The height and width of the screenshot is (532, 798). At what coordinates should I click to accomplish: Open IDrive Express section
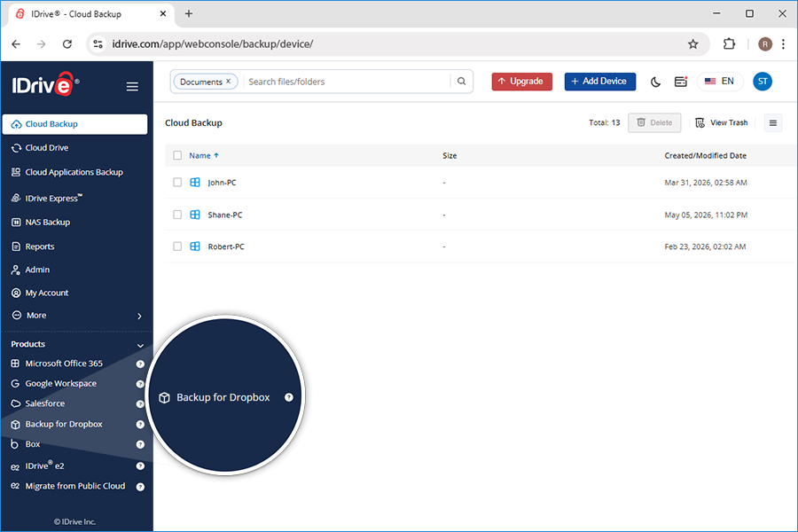click(47, 198)
